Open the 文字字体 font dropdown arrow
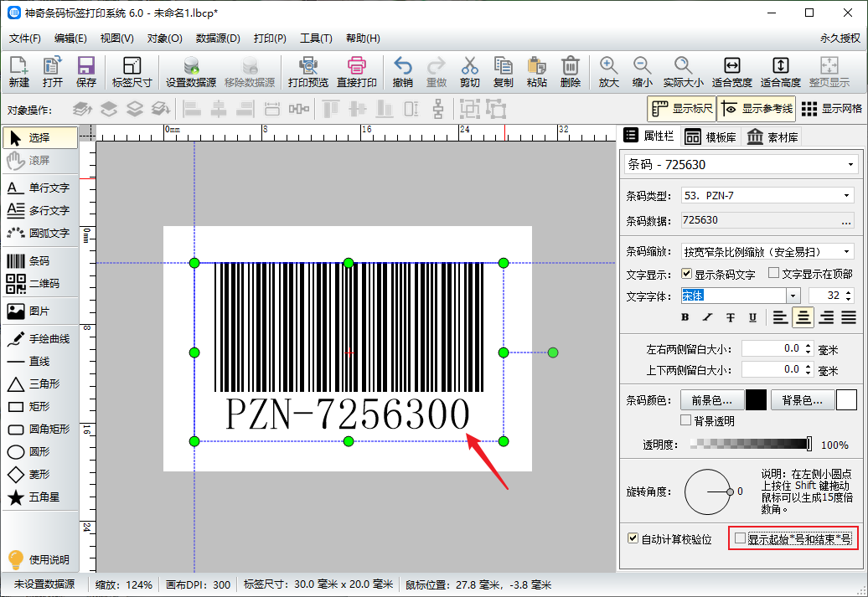The width and height of the screenshot is (868, 597). (x=793, y=296)
